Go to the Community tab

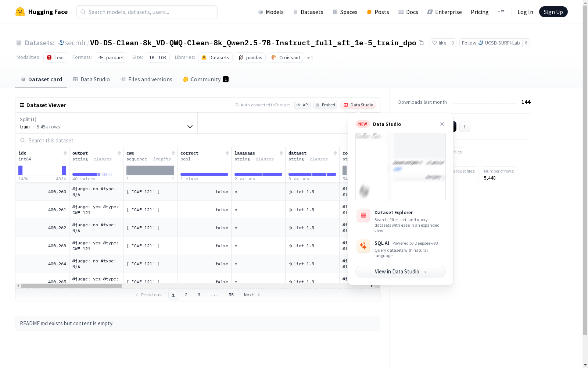coord(206,79)
